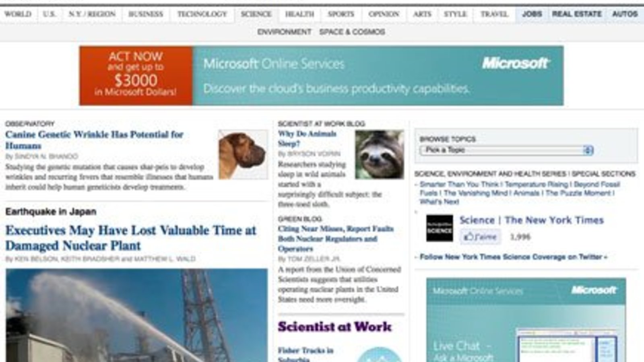644x362 pixels.
Task: Click the Facebook like count 1,996
Action: coord(520,237)
